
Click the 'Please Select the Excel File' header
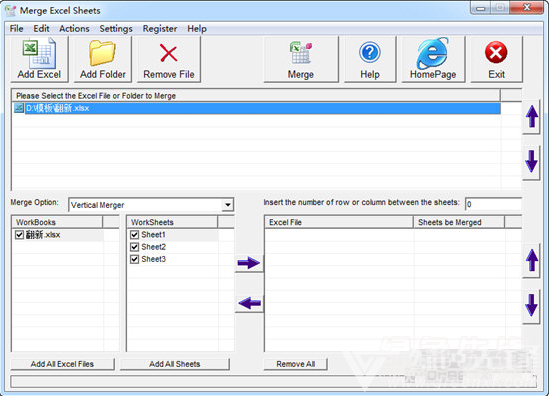[256, 96]
